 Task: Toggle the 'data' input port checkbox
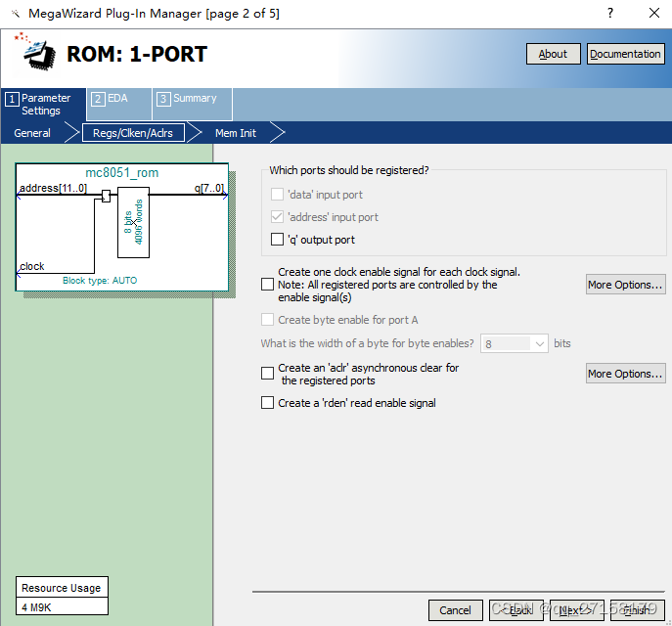point(277,194)
